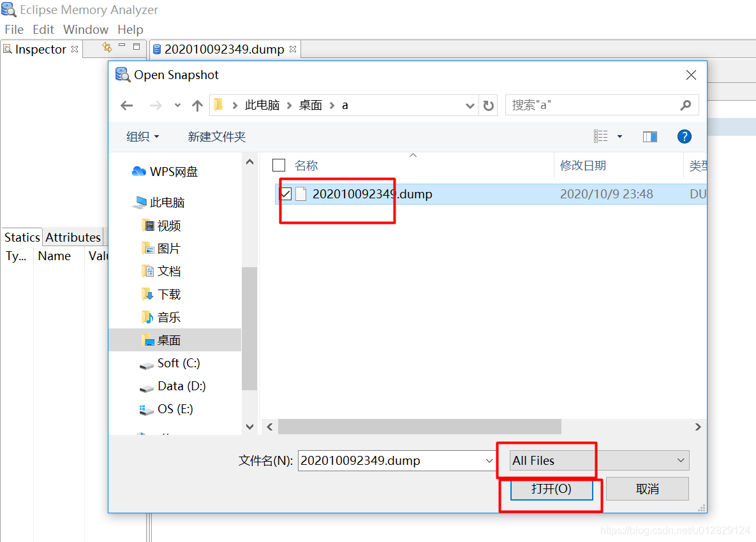Image resolution: width=756 pixels, height=542 pixels.
Task: Maximize the Inspector panel
Action: point(137,47)
